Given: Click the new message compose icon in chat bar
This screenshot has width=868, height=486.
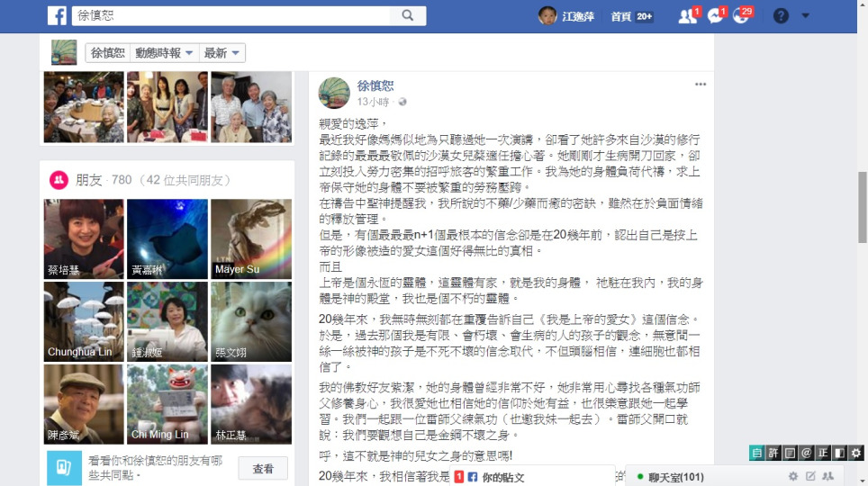Looking at the screenshot, I should 810,476.
